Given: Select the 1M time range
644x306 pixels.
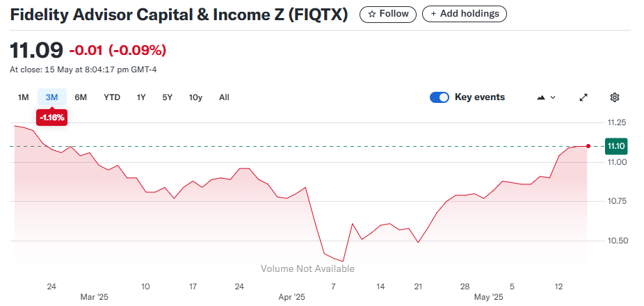Looking at the screenshot, I should [x=24, y=97].
